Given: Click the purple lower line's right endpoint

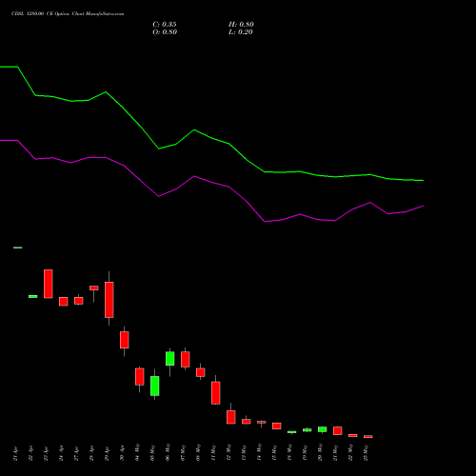Looking at the screenshot, I should tap(424, 206).
